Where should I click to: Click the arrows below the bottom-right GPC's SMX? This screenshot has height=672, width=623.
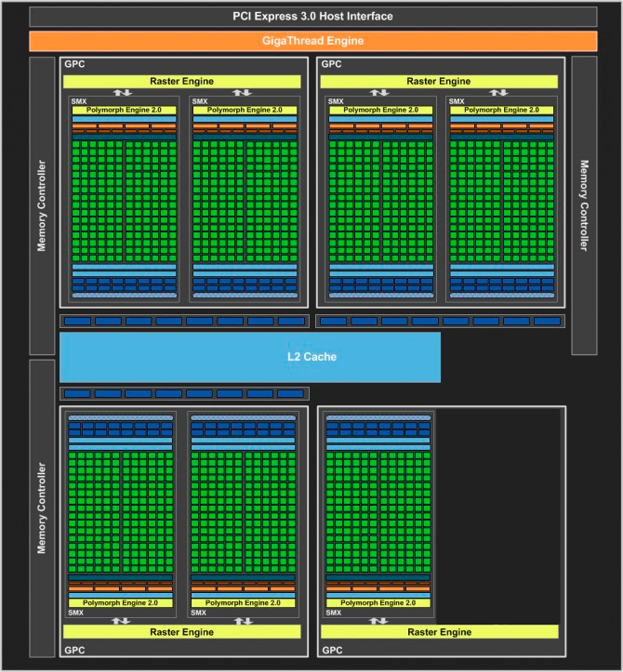click(378, 621)
